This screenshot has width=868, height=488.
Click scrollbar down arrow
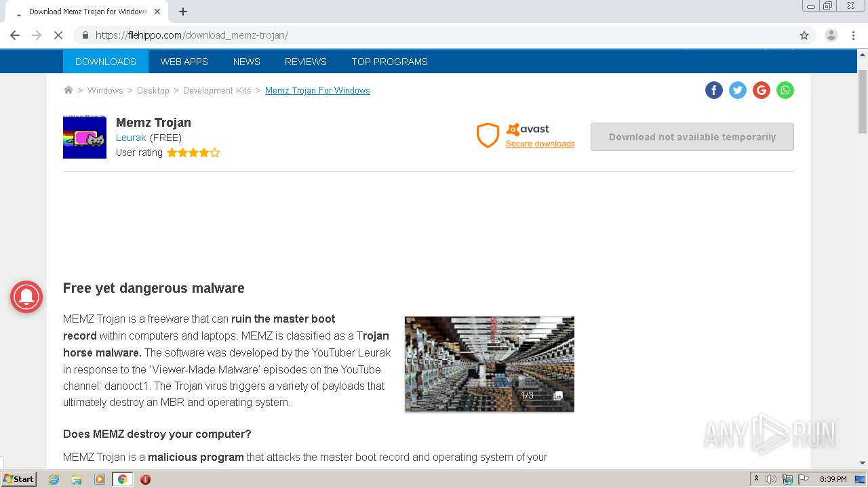(863, 463)
